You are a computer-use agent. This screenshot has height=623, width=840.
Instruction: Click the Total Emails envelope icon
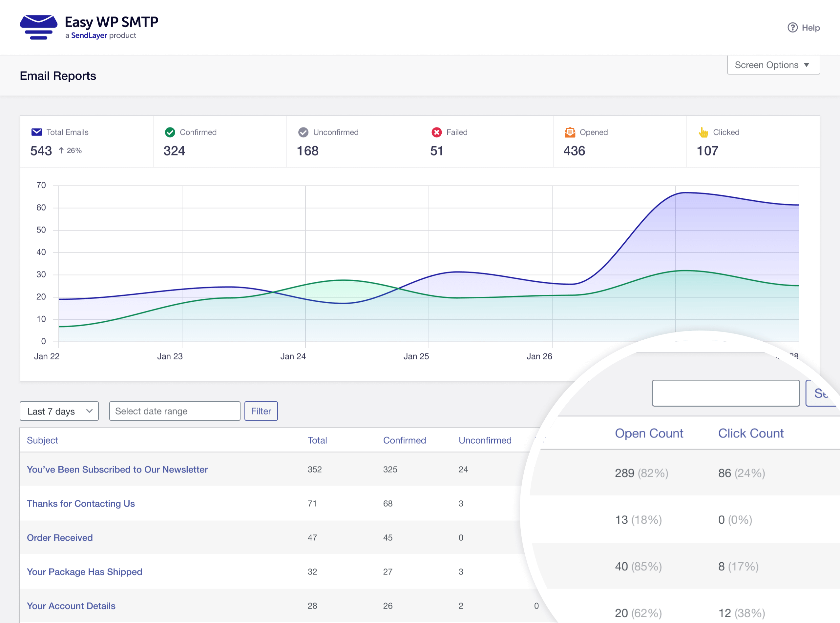(37, 132)
